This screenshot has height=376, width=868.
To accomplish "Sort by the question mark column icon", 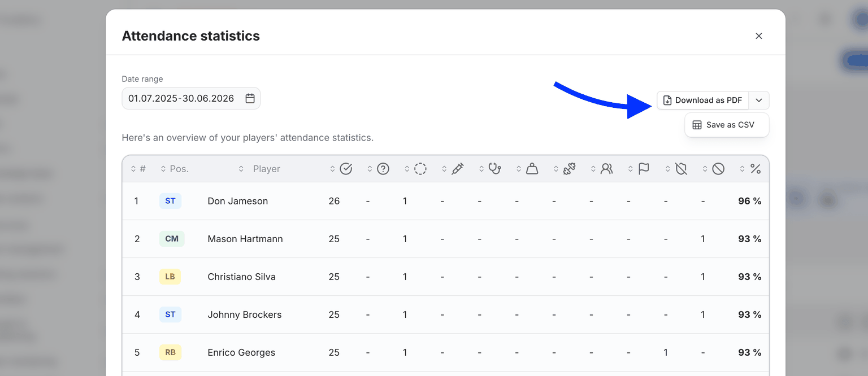I will [x=383, y=169].
